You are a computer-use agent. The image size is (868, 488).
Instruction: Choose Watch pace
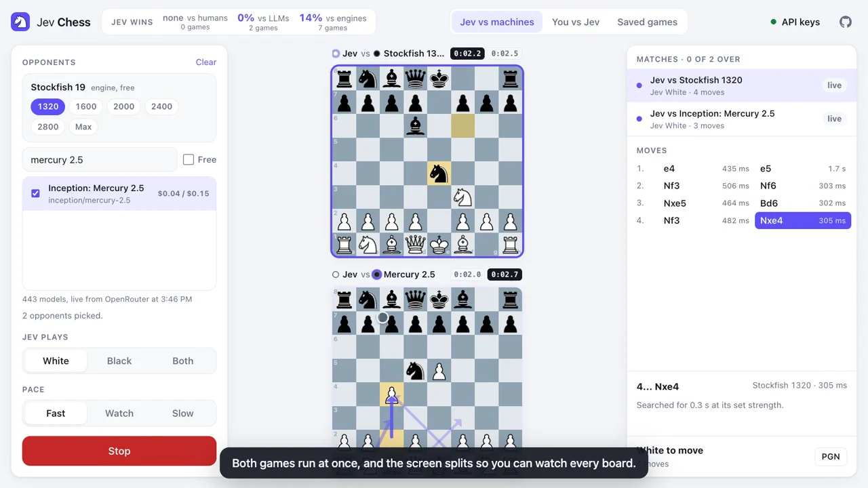click(x=119, y=413)
